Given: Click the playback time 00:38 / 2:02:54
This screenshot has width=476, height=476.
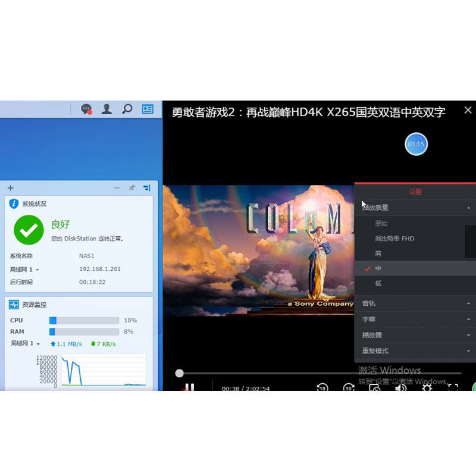Looking at the screenshot, I should pyautogui.click(x=246, y=389).
